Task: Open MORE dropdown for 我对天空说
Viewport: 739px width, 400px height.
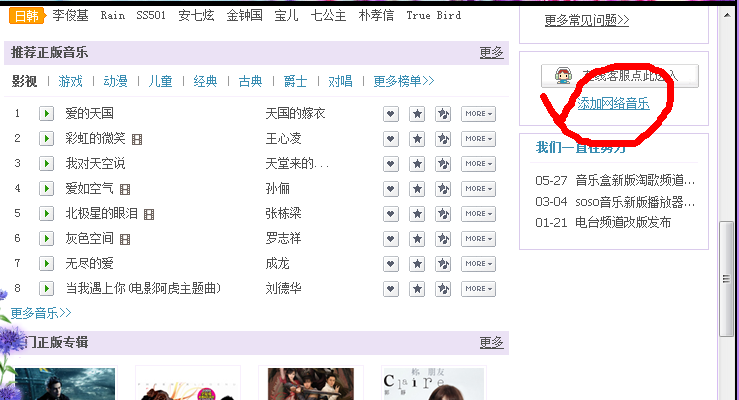Action: pyautogui.click(x=478, y=163)
